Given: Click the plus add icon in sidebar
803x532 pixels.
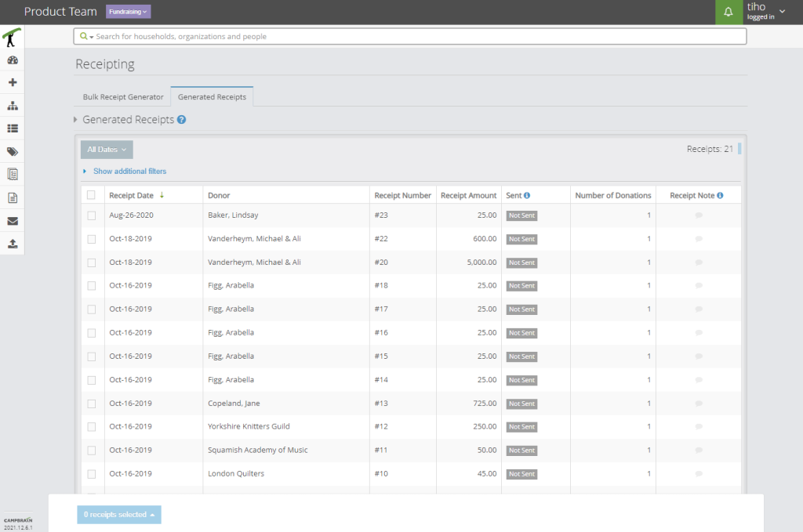Looking at the screenshot, I should [13, 82].
